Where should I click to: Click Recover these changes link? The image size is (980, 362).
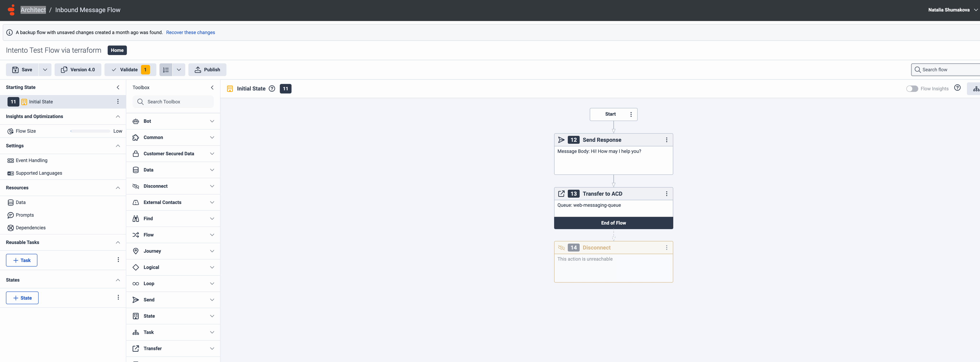(x=191, y=33)
